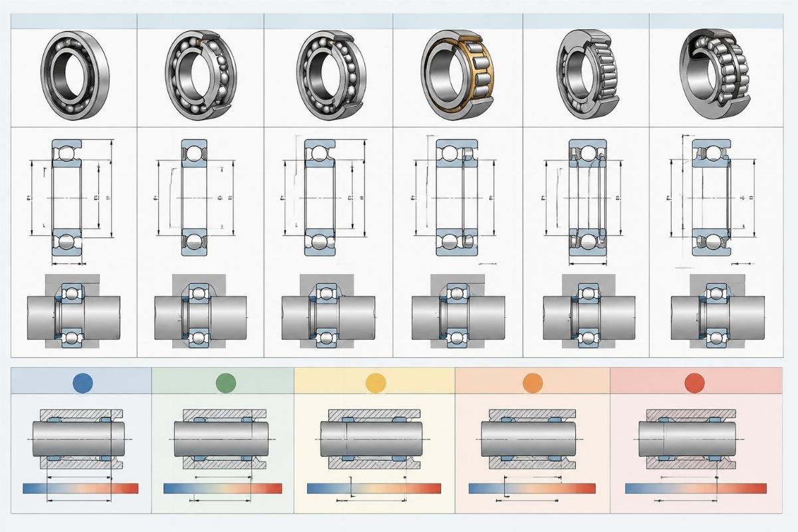
Task: Click the second column shaft mounting diagram
Action: [200, 313]
